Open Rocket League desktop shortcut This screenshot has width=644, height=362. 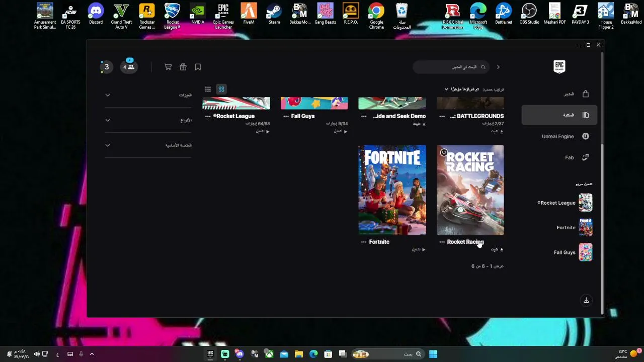click(173, 16)
